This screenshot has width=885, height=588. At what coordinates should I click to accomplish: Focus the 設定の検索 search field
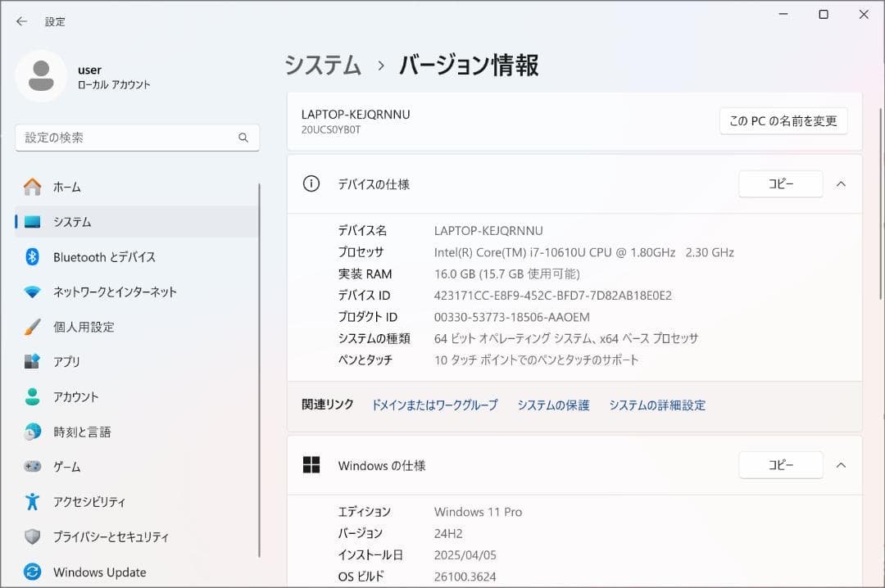pos(137,138)
